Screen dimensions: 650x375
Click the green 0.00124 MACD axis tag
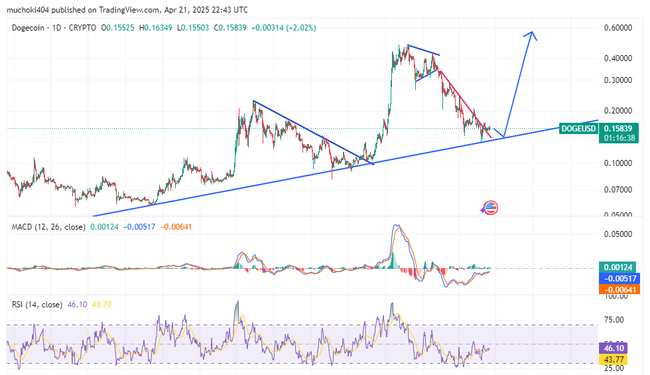[619, 268]
